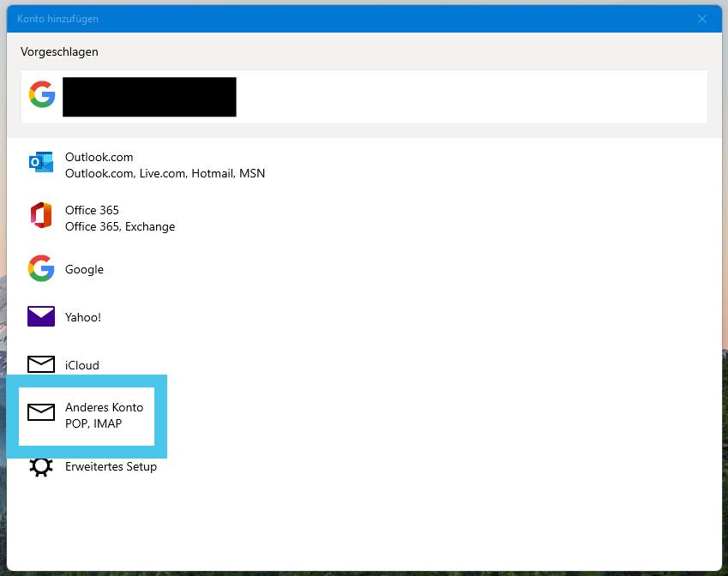Click the "POP, IMAP" subtitle text

[x=93, y=423]
